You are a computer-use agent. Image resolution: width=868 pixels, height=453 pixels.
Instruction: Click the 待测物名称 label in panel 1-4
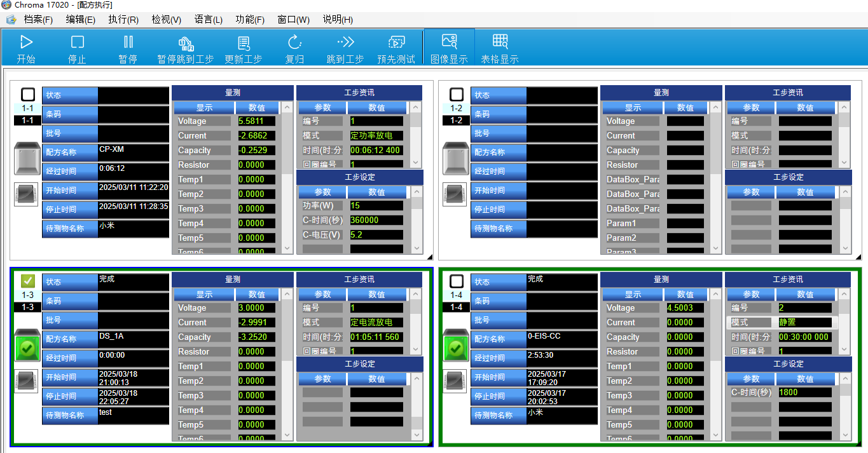click(499, 416)
